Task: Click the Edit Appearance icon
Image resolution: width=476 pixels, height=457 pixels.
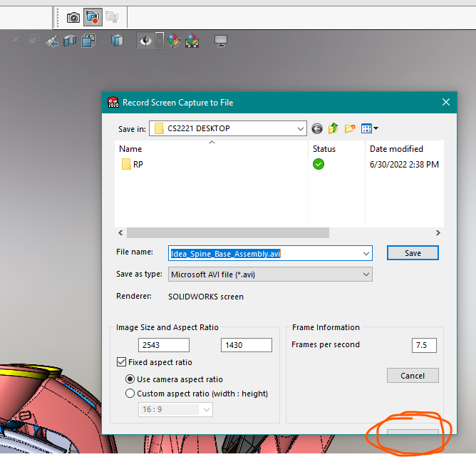Action: click(x=175, y=41)
